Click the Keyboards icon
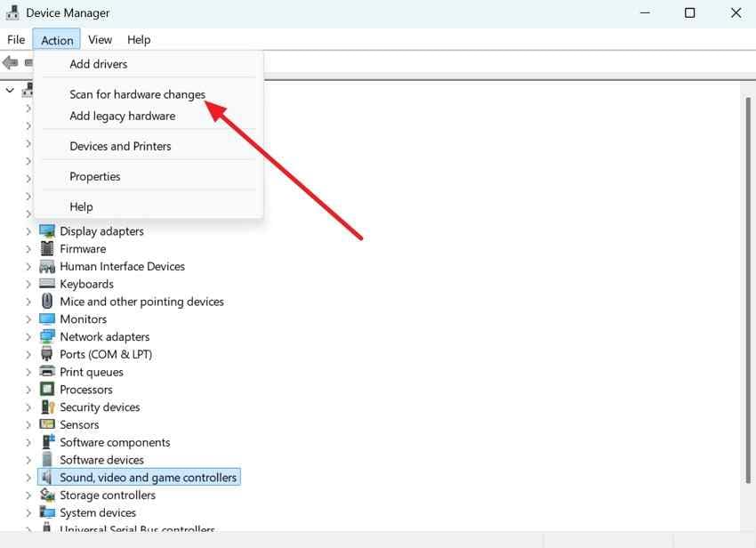The width and height of the screenshot is (756, 548). point(47,284)
